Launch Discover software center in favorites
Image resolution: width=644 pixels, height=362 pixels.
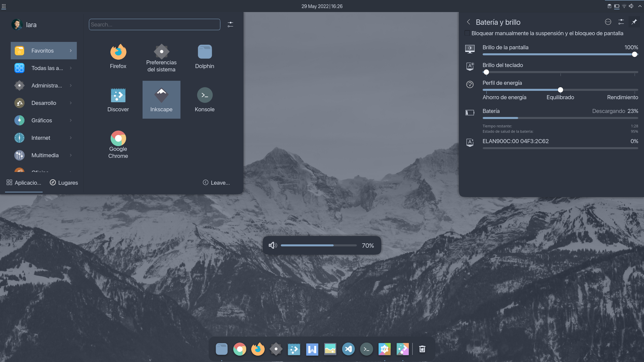tap(118, 100)
